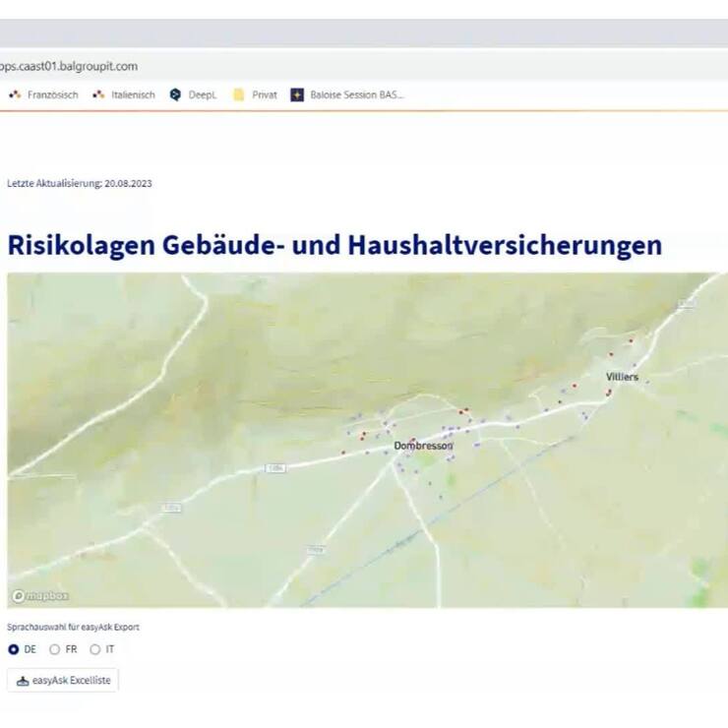This screenshot has width=728, height=728.
Task: Click the Dombresson label on the map
Action: 423,447
